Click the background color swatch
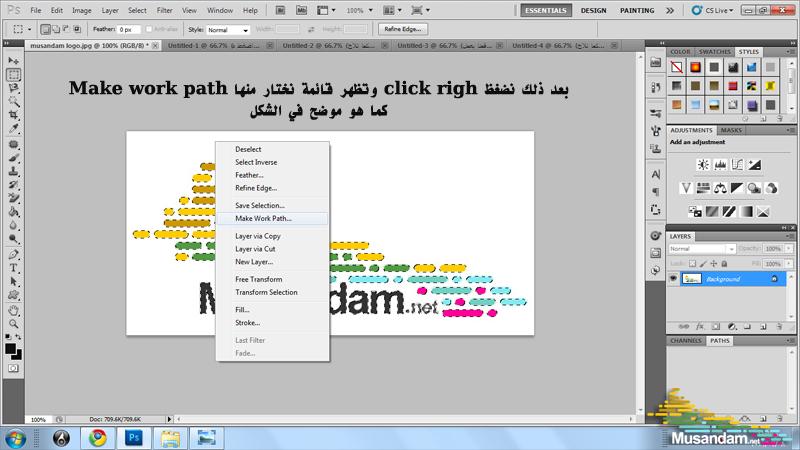This screenshot has width=800, height=450. click(x=18, y=356)
